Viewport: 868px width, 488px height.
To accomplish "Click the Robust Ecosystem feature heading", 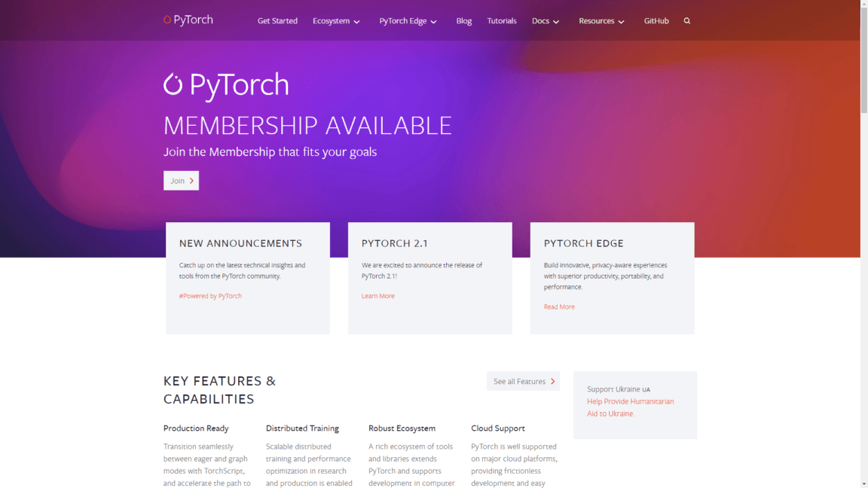I will (x=402, y=429).
